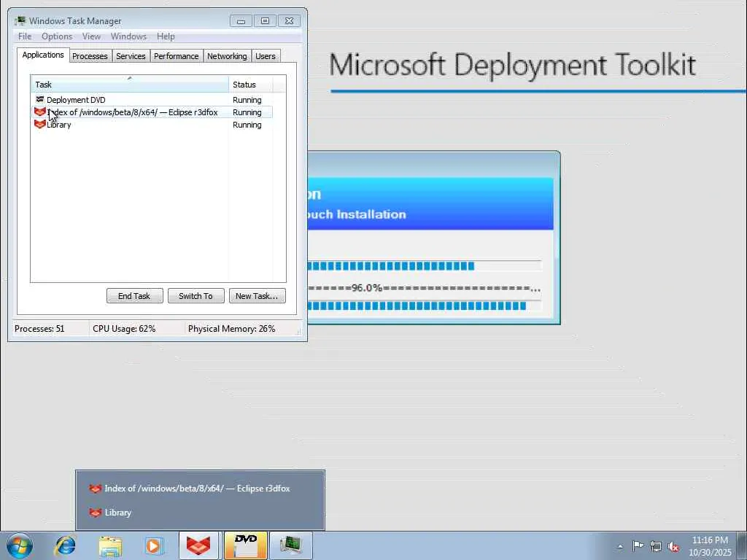747x560 pixels.
Task: Click the Show desktop strip on the taskbar
Action: [742, 545]
